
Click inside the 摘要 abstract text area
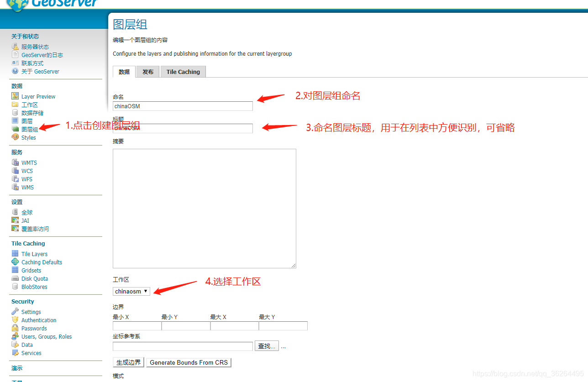[205, 208]
